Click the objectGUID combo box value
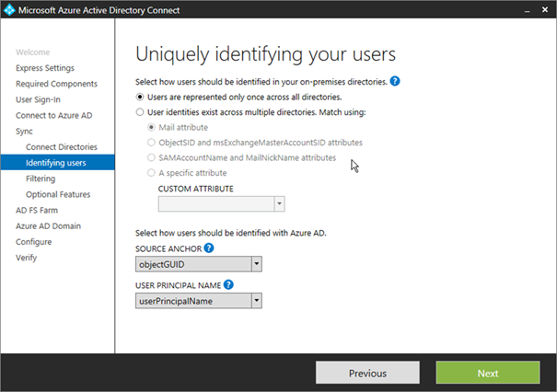The height and width of the screenshot is (392, 557). pos(193,264)
